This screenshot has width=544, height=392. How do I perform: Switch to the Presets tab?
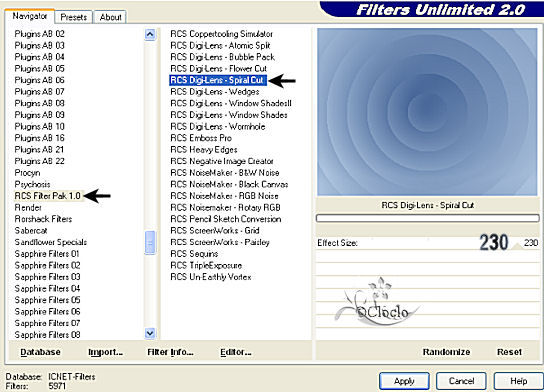click(x=74, y=17)
